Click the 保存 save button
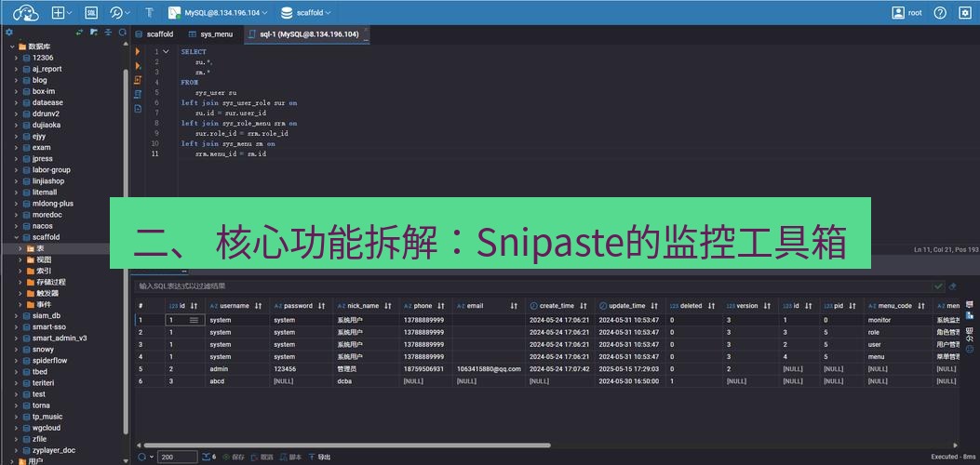The image size is (980, 465). point(233,457)
